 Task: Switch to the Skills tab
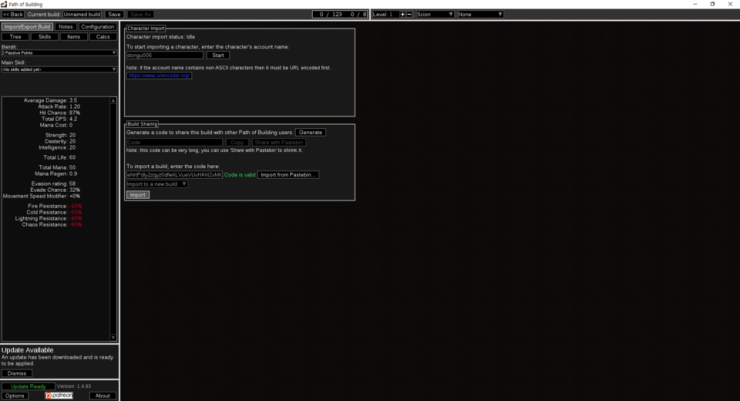[44, 37]
